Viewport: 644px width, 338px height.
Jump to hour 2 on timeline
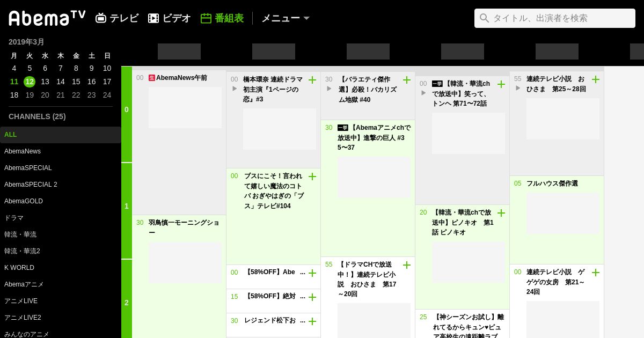coord(127,303)
